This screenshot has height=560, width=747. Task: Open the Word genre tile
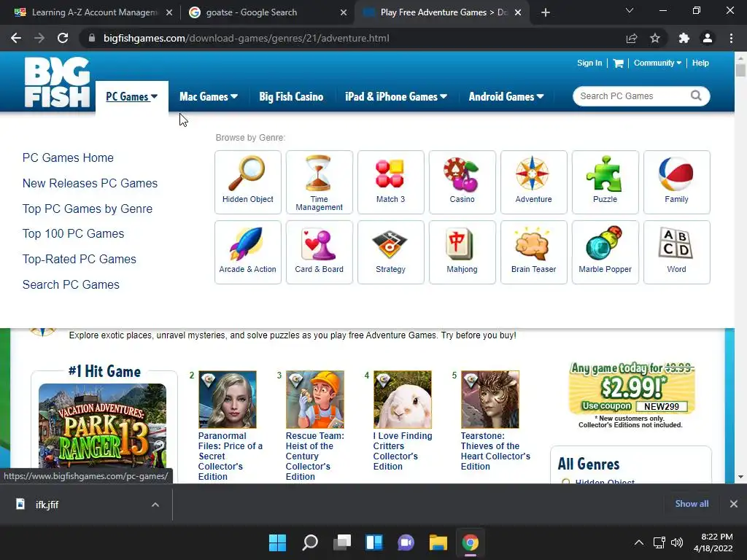click(x=676, y=252)
